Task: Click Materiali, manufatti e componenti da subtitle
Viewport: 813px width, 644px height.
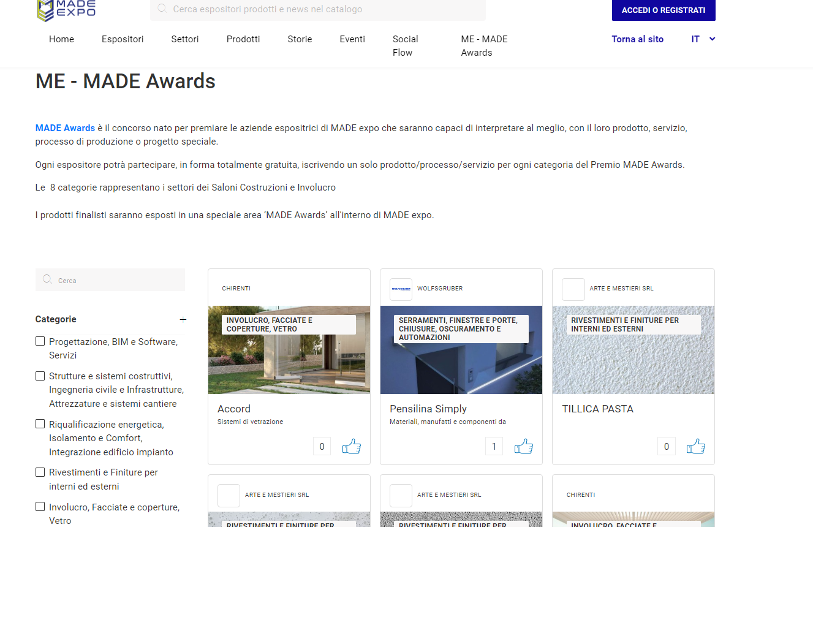Action: 448,422
